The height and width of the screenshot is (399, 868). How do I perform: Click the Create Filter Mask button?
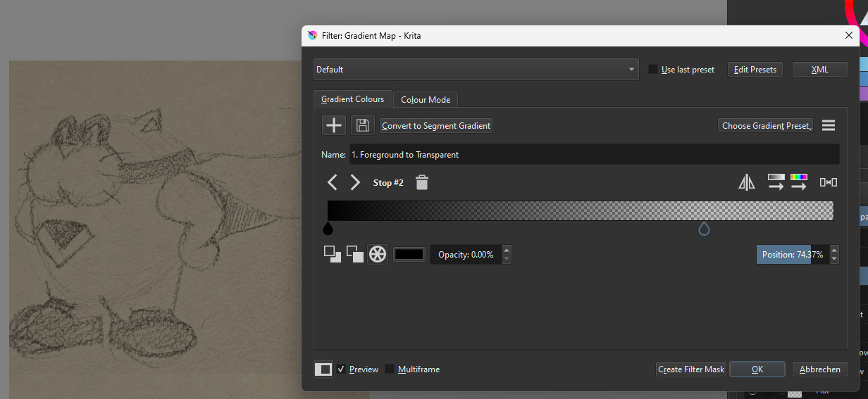tap(690, 369)
